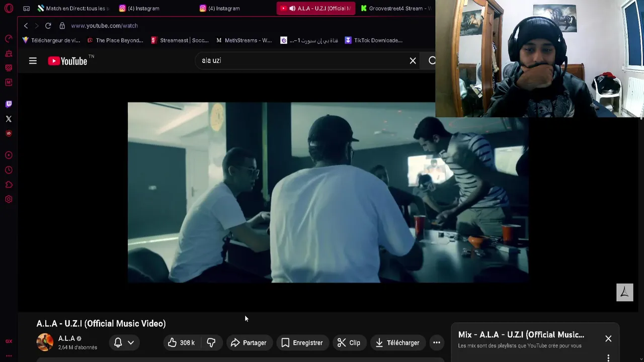Screen dimensions: 644x362
Task: Open the striped panel icon in sidebar
Action: click(9, 68)
